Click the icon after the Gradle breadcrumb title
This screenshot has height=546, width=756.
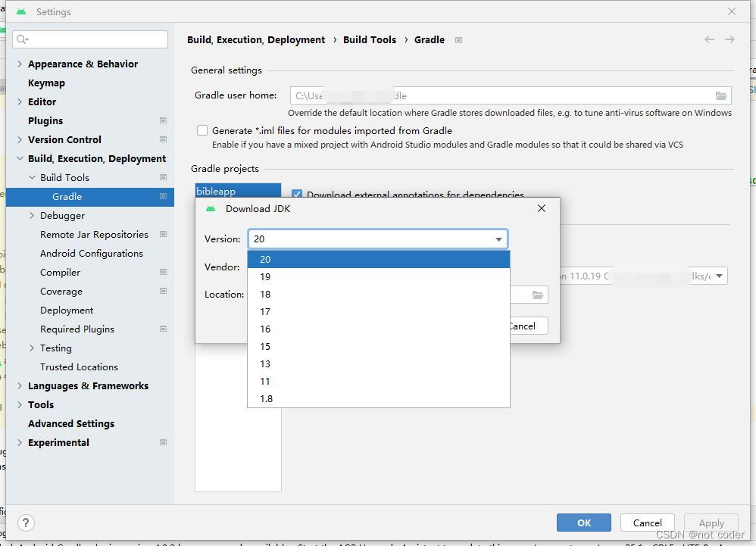459,39
